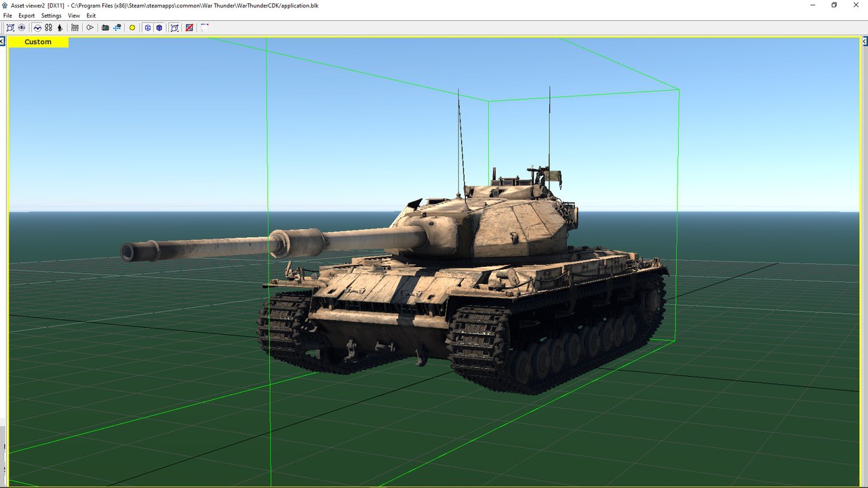
Task: Toggle the eye visibility icon in toolbar
Action: click(x=22, y=28)
